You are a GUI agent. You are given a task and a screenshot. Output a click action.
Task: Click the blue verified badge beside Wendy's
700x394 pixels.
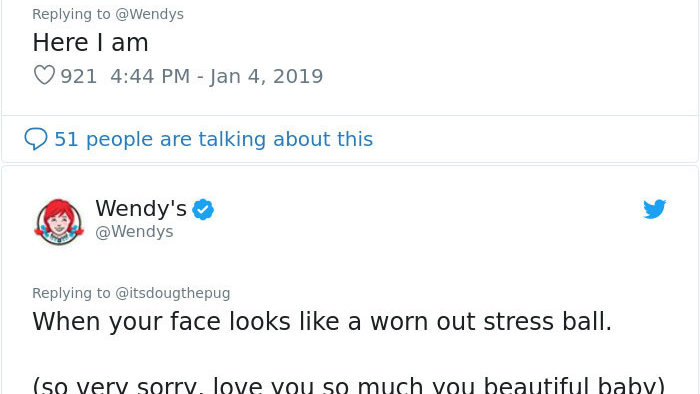coord(203,209)
